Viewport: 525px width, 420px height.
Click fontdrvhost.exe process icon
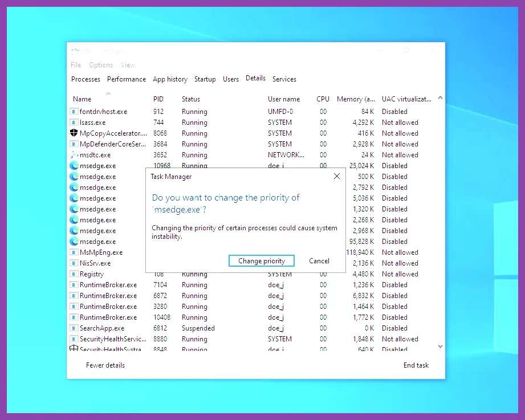click(74, 112)
